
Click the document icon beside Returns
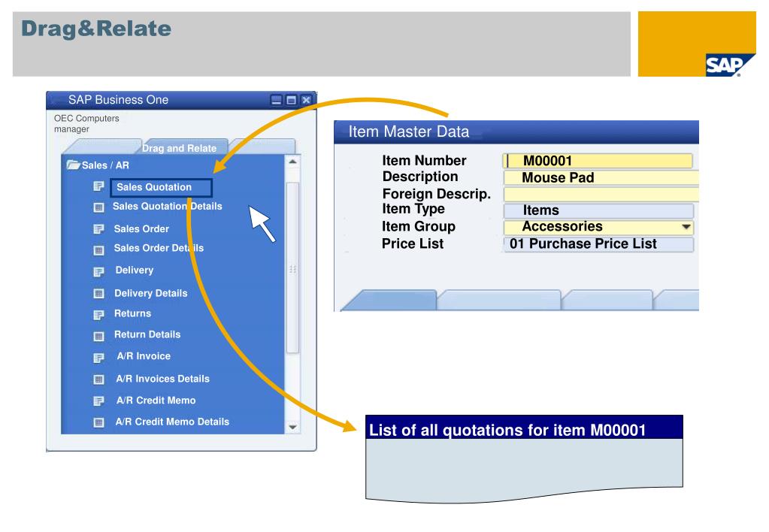pos(98,315)
